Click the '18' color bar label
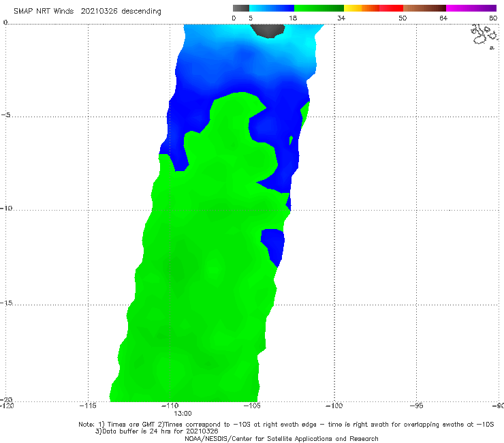This screenshot has width=504, height=443. 293,18
